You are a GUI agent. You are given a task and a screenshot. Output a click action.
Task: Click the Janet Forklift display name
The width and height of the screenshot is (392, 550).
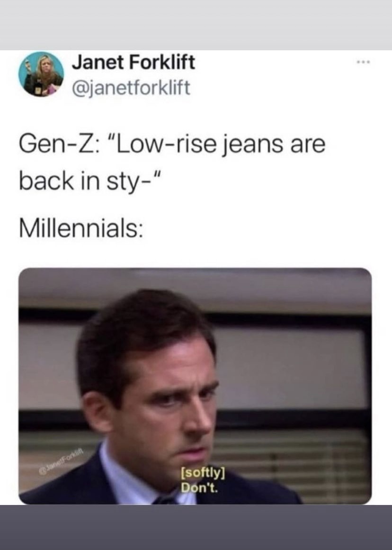(x=133, y=63)
